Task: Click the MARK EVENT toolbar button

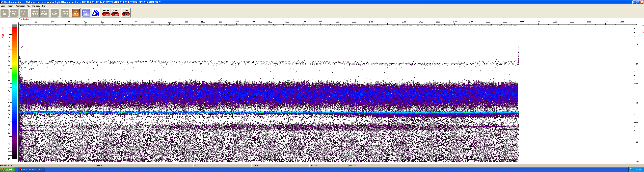Action: click(x=65, y=13)
